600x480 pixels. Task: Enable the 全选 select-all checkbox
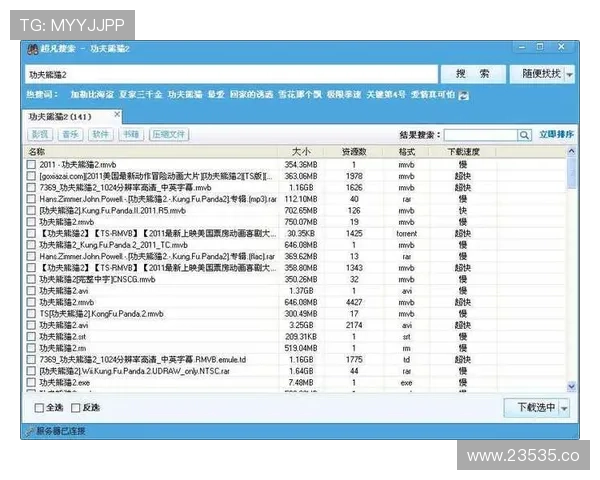(39, 408)
